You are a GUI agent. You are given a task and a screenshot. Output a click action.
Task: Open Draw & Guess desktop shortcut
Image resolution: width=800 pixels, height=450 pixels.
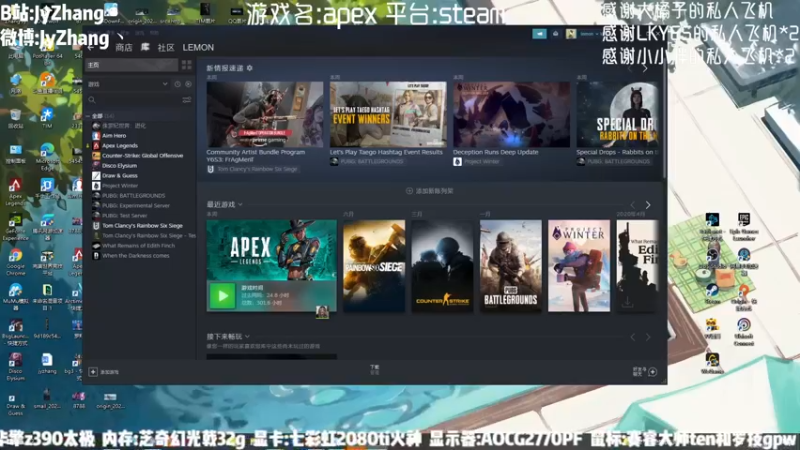click(x=15, y=405)
